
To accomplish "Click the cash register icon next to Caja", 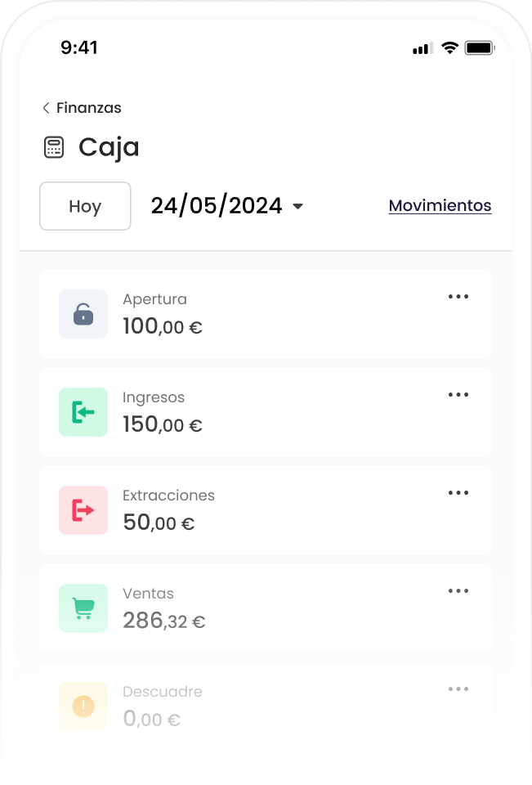I will pyautogui.click(x=53, y=146).
